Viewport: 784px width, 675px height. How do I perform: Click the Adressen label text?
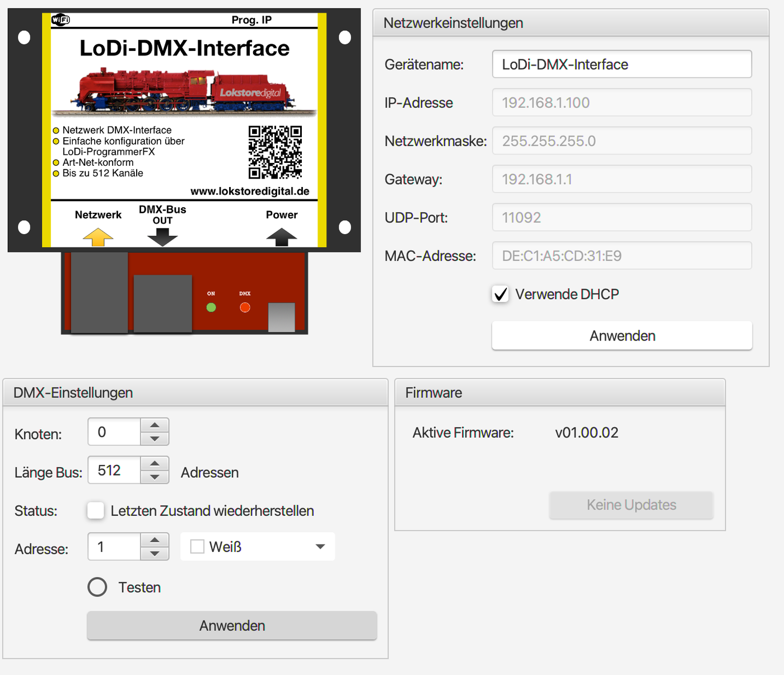coord(209,473)
